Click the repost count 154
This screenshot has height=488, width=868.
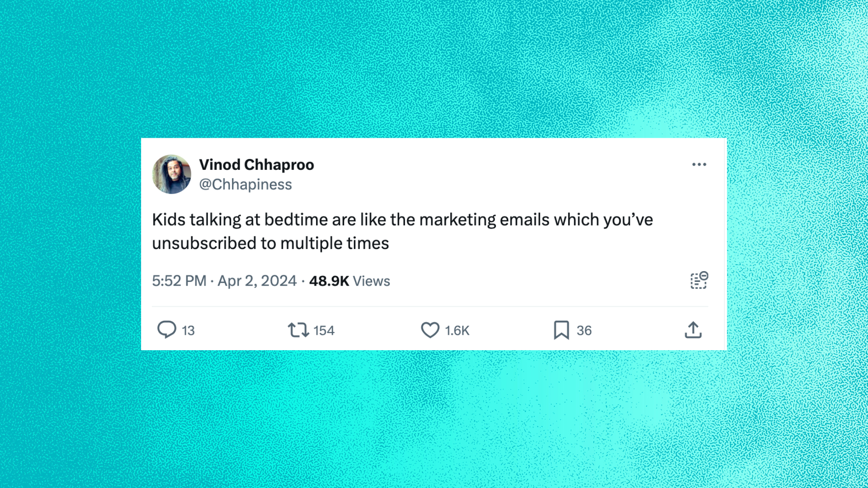(324, 331)
